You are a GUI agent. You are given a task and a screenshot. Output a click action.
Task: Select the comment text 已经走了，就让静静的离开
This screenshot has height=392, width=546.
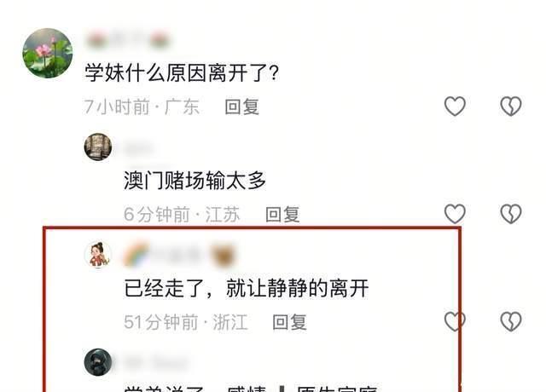point(247,288)
